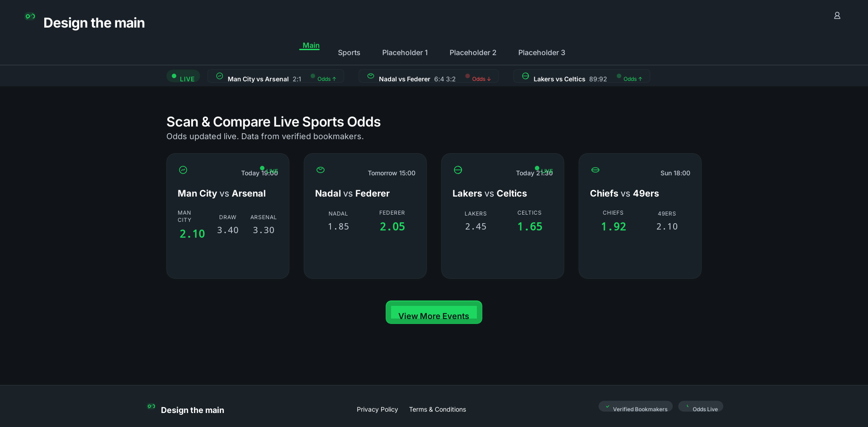Click the football icon on Man City card
868x427 pixels.
tap(183, 170)
